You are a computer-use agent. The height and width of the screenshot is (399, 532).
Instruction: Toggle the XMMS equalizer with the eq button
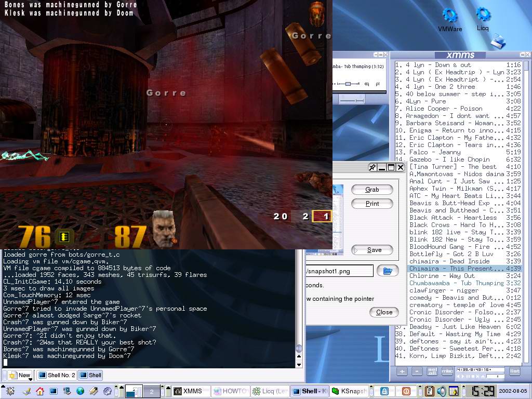point(367,84)
